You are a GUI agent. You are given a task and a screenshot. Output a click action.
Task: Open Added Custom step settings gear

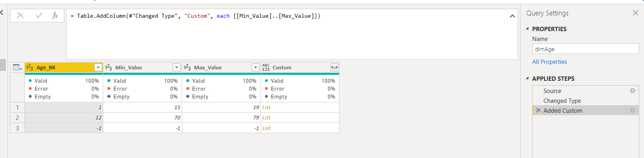(633, 110)
